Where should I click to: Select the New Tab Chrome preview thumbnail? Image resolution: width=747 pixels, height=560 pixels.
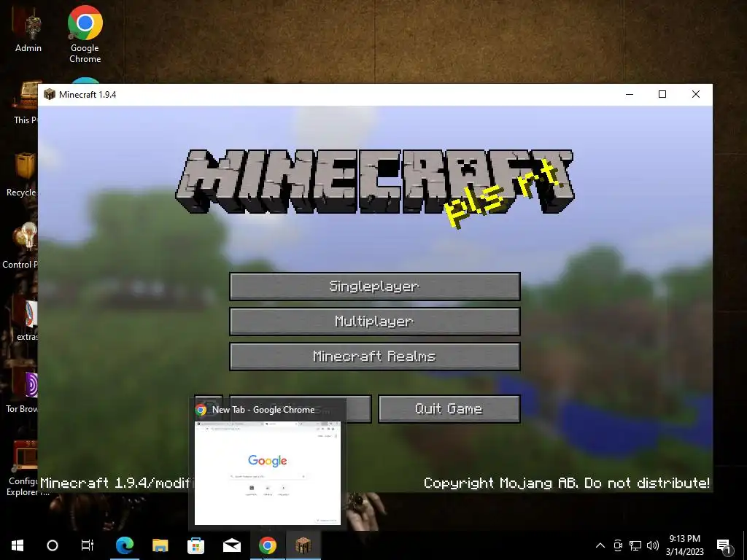pos(268,472)
